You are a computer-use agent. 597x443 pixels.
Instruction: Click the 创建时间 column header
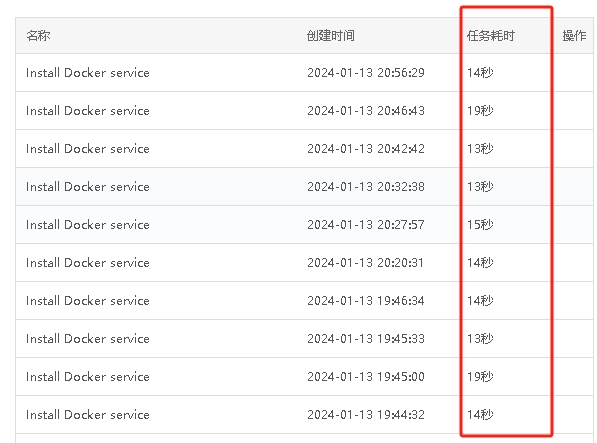click(330, 36)
